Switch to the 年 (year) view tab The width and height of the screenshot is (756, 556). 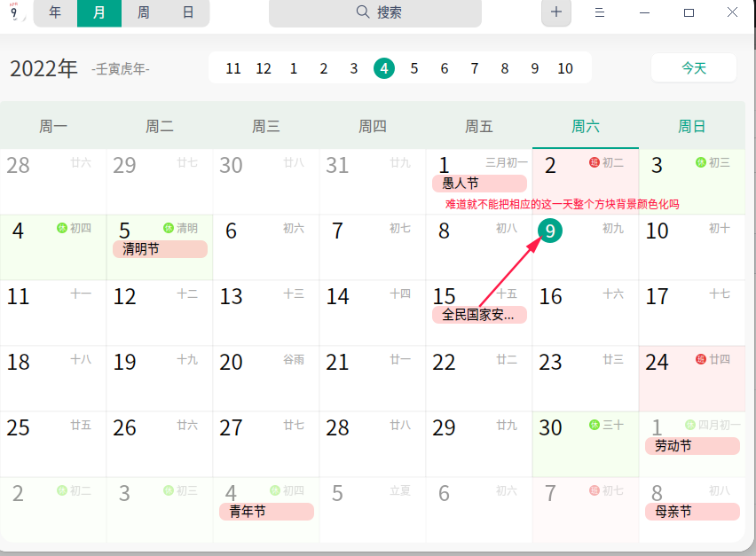55,13
